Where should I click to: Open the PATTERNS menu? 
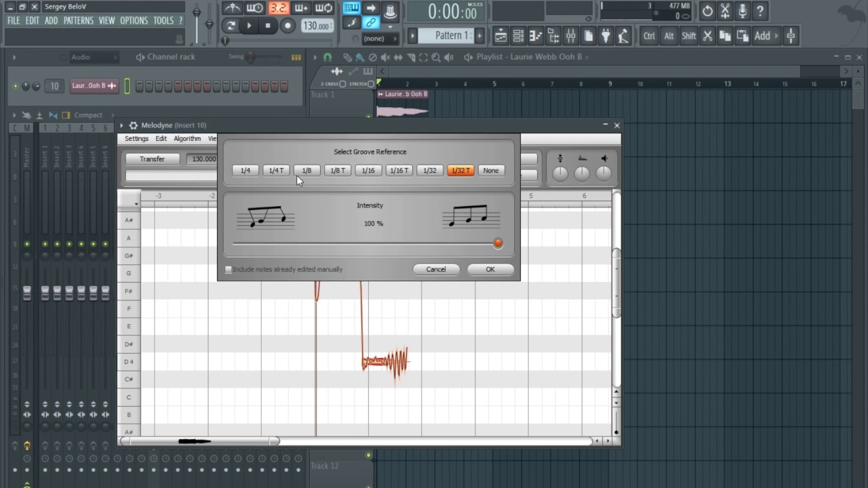78,20
